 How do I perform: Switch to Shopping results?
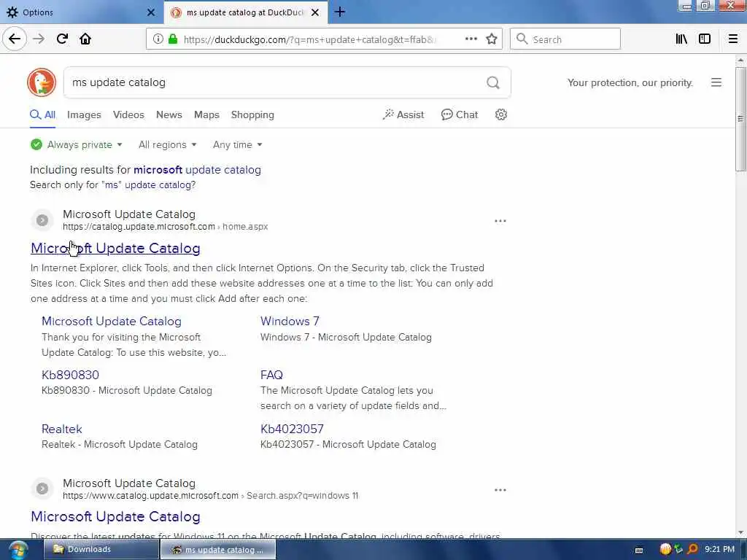(252, 114)
